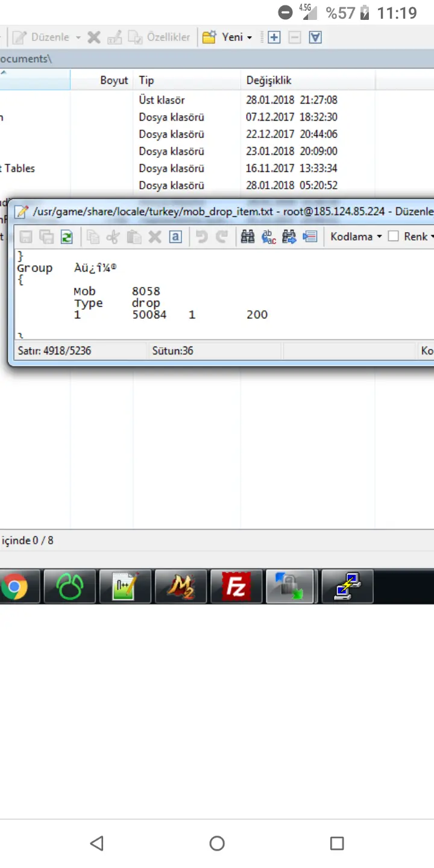Open the Yeni dropdown menu
434x868 pixels.
[227, 37]
